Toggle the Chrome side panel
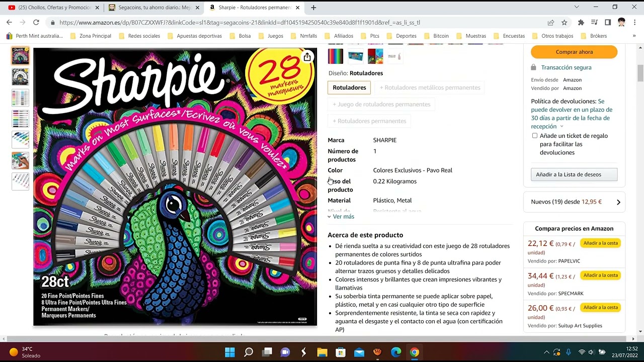This screenshot has height=362, width=644. pos(608,22)
